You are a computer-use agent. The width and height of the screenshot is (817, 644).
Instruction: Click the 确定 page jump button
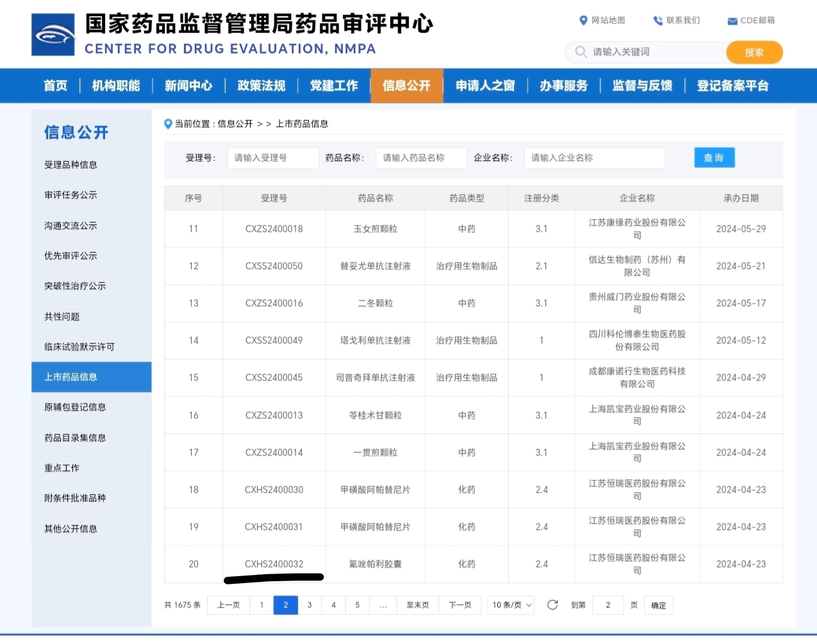tap(658, 606)
